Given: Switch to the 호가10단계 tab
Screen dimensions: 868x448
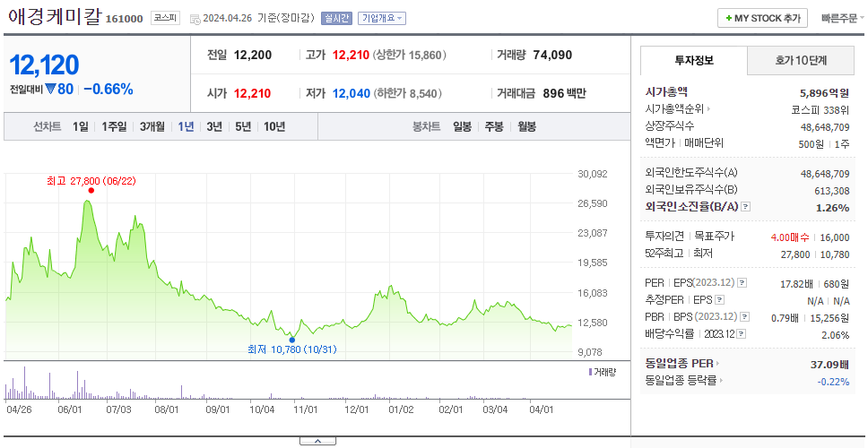Looking at the screenshot, I should tap(801, 61).
